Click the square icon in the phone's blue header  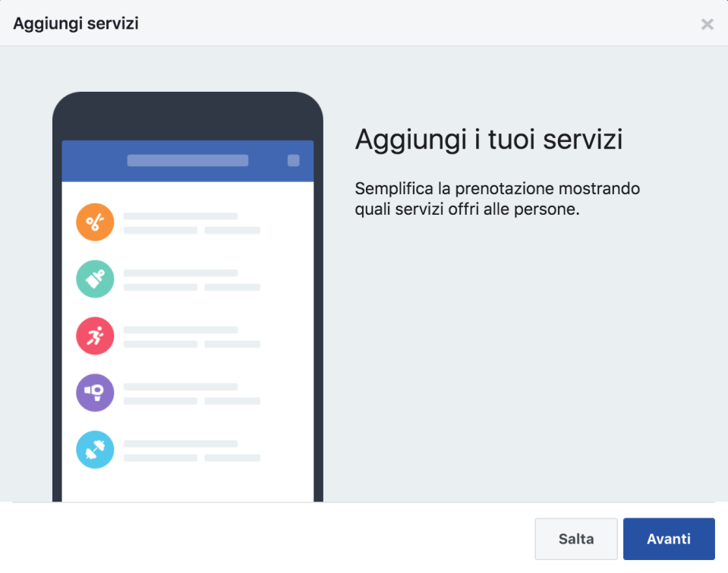click(295, 160)
